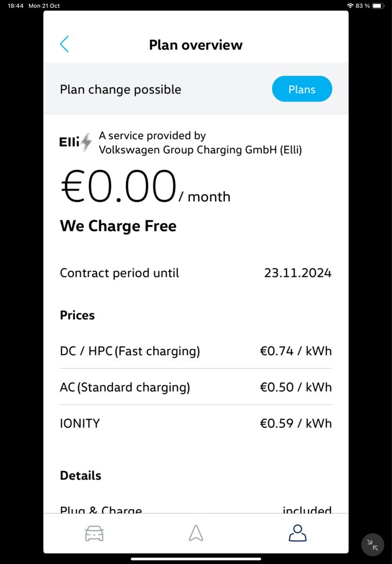Screen dimensions: 392x564
Task: Select the DC / HPC fast charging row
Action: (x=196, y=351)
